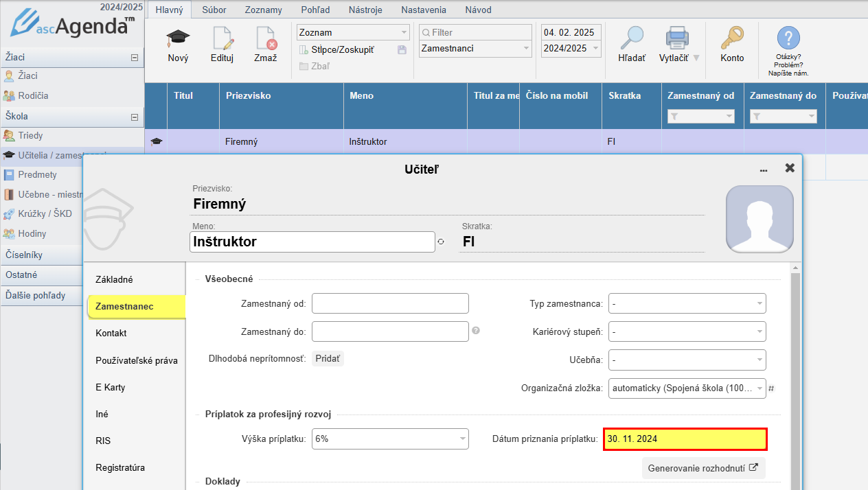Click the Meno field containing Inštruktor
This screenshot has height=490, width=868.
[312, 242]
